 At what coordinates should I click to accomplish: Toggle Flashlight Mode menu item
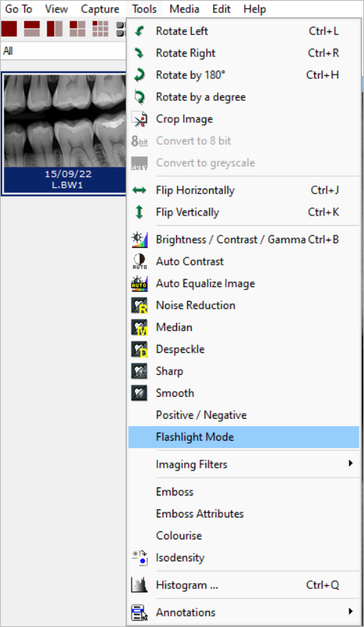(243, 437)
